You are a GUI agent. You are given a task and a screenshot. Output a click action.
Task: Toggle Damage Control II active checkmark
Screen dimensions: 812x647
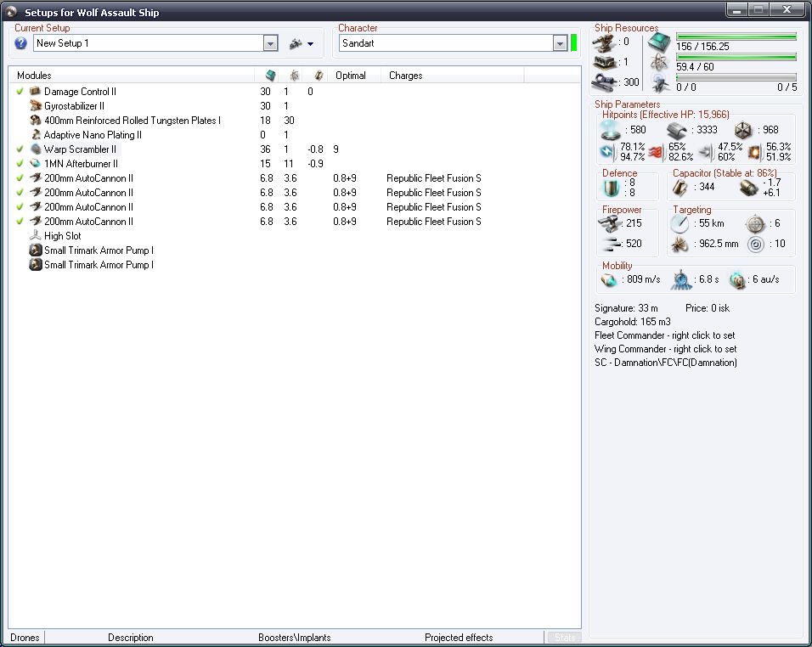[20, 91]
